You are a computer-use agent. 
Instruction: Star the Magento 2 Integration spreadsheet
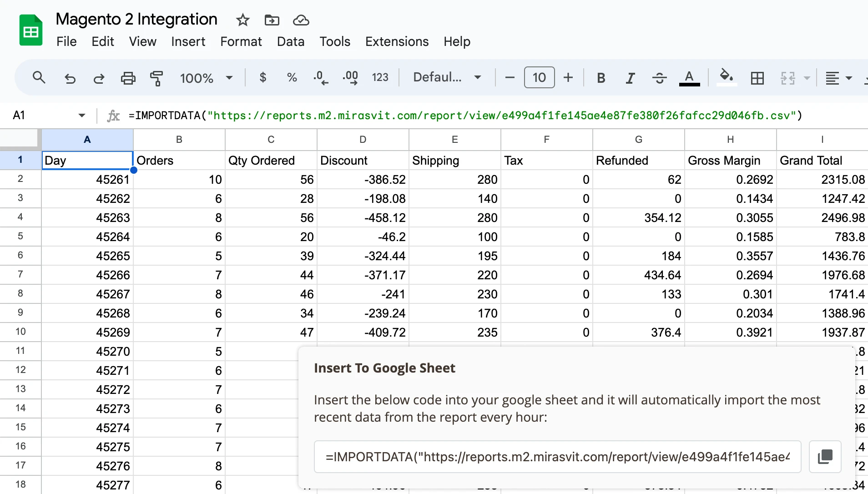tap(242, 20)
